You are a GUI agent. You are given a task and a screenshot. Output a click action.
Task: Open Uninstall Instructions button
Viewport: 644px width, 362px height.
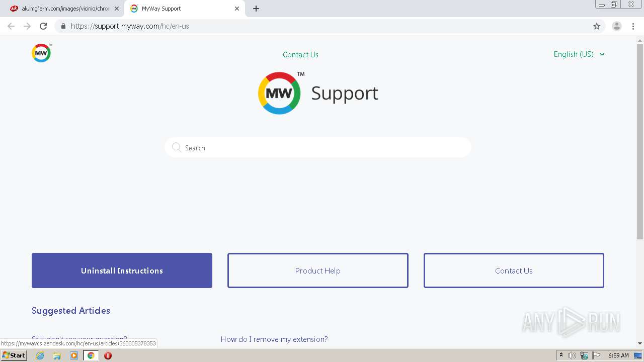pyautogui.click(x=122, y=270)
